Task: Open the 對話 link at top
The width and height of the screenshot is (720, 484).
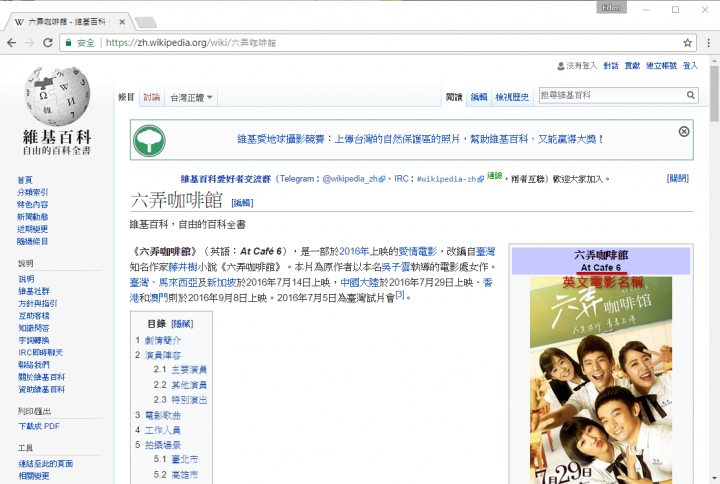Action: pyautogui.click(x=611, y=66)
